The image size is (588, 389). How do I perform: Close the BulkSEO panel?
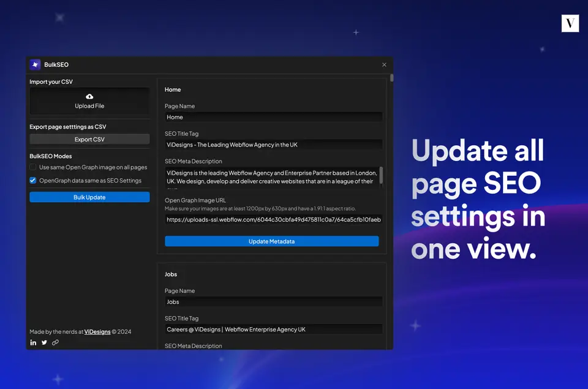[385, 64]
